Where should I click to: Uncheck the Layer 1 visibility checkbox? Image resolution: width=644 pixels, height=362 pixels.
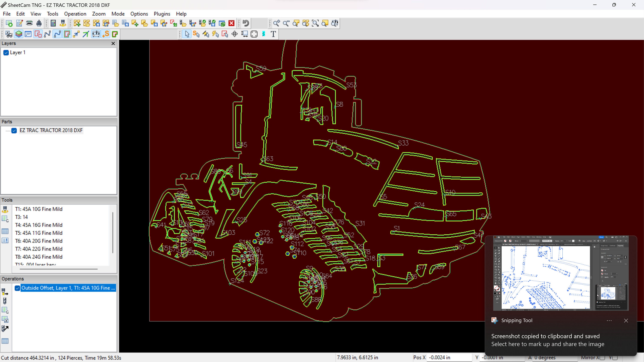click(6, 53)
